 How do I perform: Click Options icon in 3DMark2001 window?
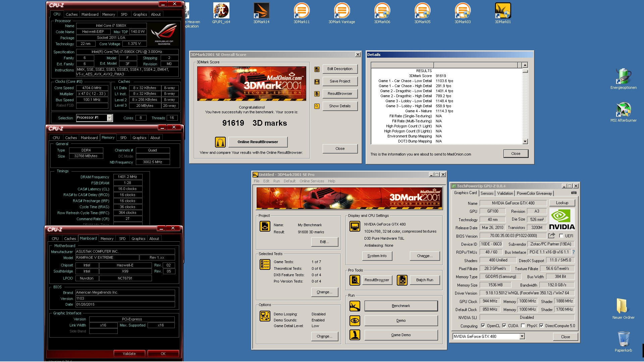tap(265, 316)
